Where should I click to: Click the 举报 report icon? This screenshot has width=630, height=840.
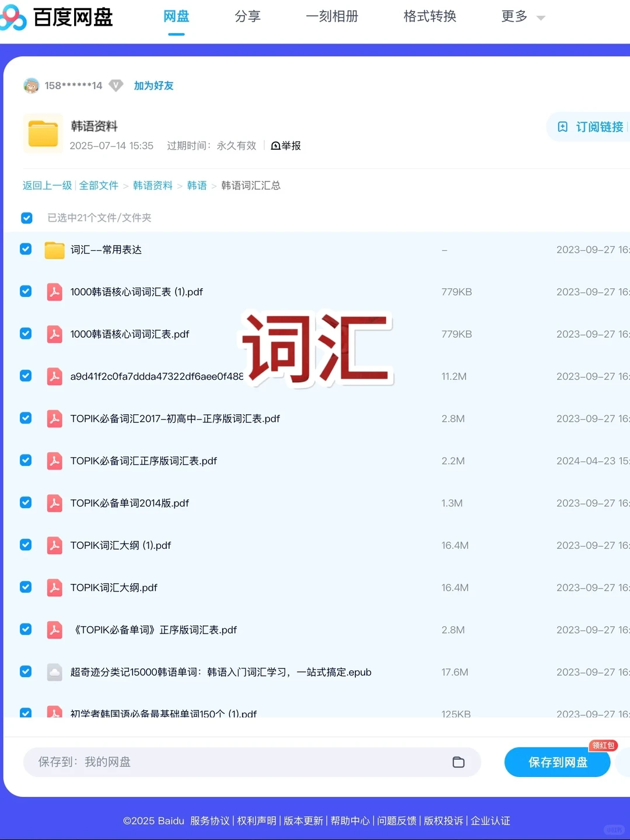[275, 146]
